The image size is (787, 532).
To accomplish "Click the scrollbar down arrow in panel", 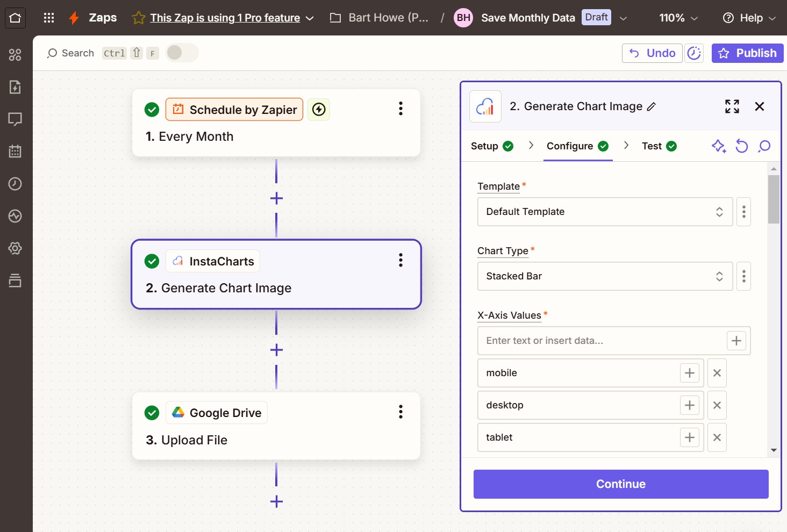I will (x=774, y=450).
